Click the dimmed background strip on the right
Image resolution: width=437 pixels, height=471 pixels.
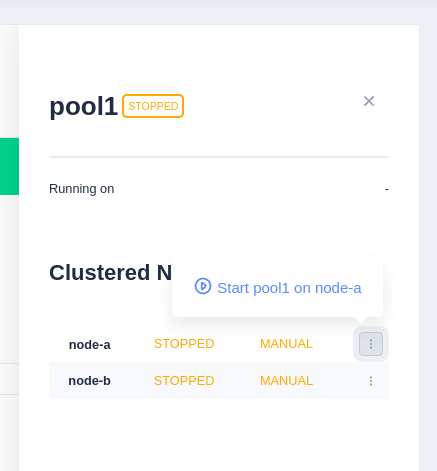point(428,247)
